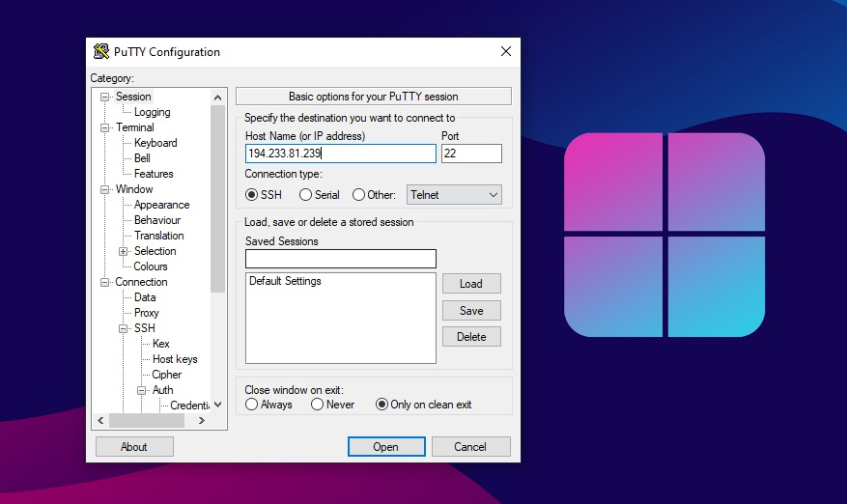Click the Host Name input field
Viewport: 847px width, 504px height.
coord(340,154)
